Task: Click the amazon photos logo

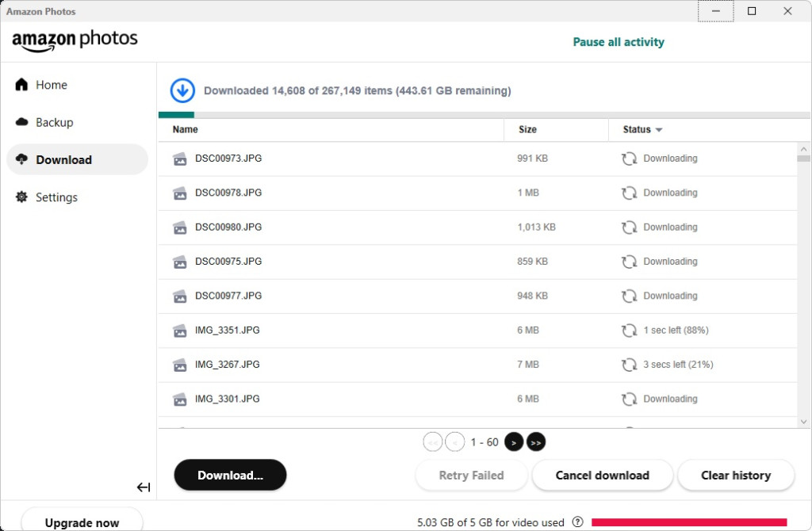Action: pyautogui.click(x=75, y=40)
